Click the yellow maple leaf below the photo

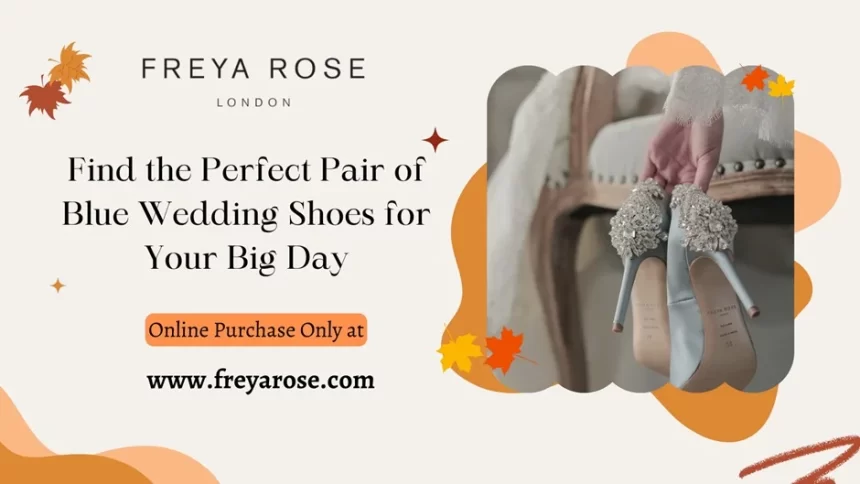point(460,351)
